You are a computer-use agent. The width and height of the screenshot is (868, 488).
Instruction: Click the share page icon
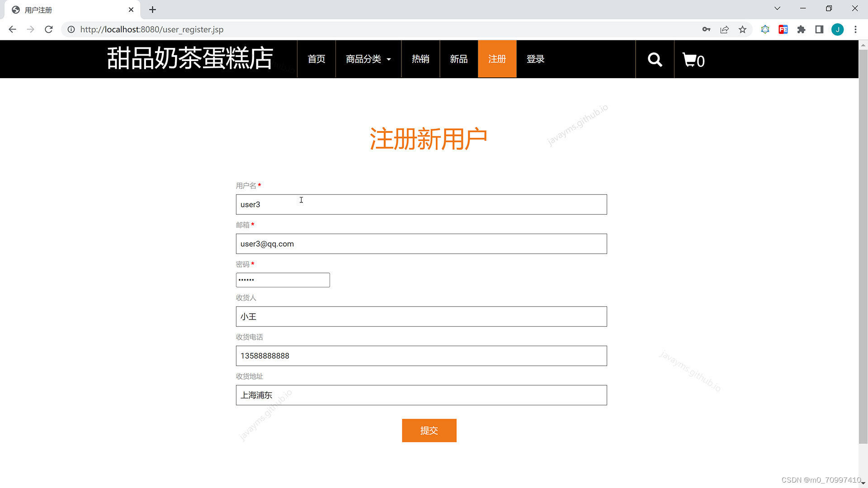coord(724,29)
